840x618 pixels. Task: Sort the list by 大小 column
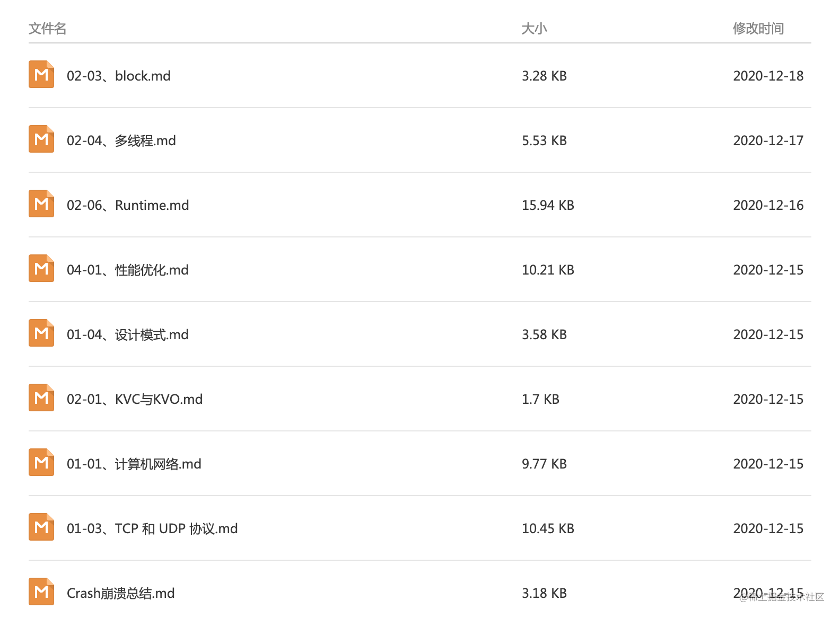pos(534,29)
